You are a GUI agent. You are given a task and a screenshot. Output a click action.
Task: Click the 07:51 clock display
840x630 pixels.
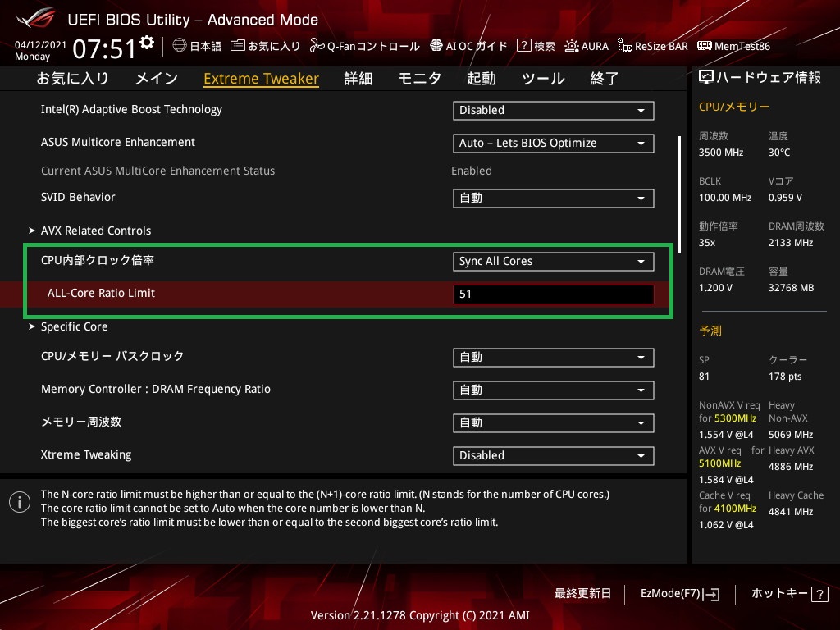point(104,48)
